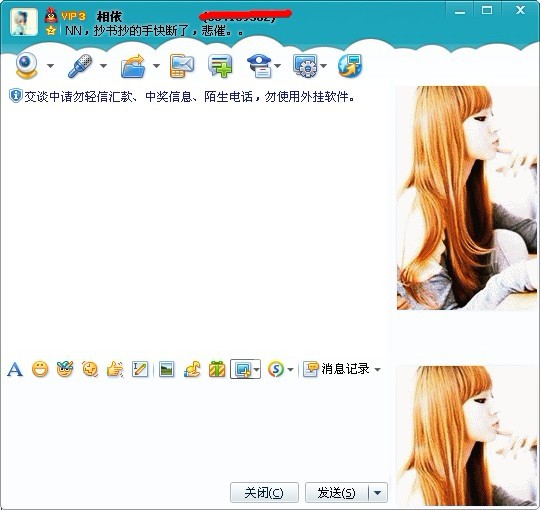This screenshot has width=540, height=510.
Task: Open VIP magic emoticons icon
Action: click(65, 370)
